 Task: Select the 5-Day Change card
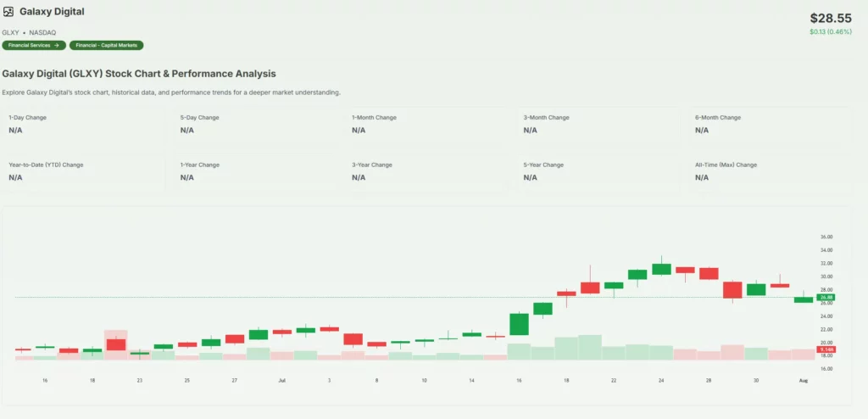(256, 124)
